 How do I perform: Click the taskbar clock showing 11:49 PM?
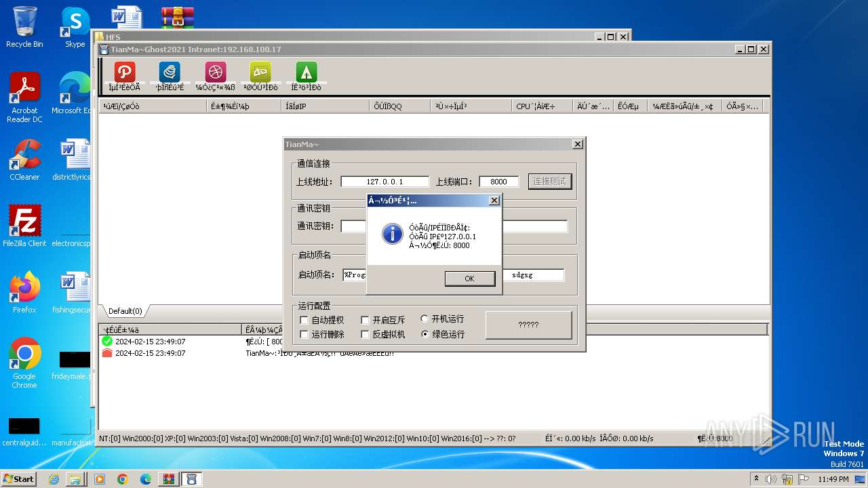tap(833, 479)
